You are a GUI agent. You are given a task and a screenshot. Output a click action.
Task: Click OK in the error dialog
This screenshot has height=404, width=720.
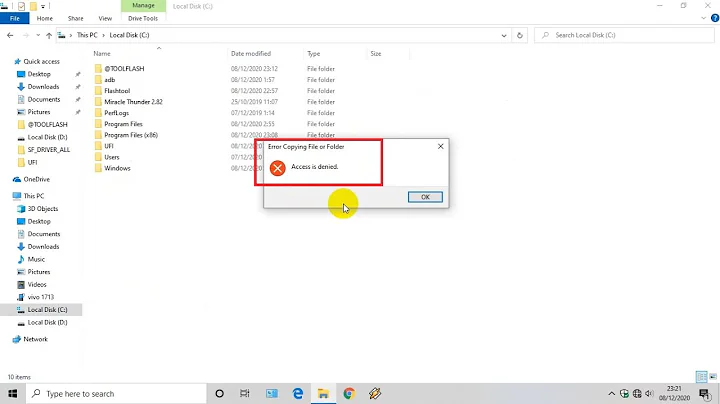425,197
